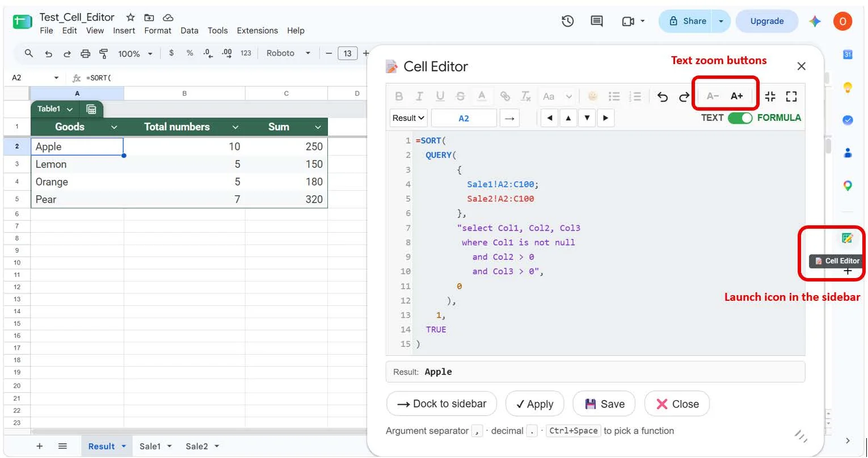Viewport: 868px width, 458px height.
Task: Click the Share button
Action: 687,21
